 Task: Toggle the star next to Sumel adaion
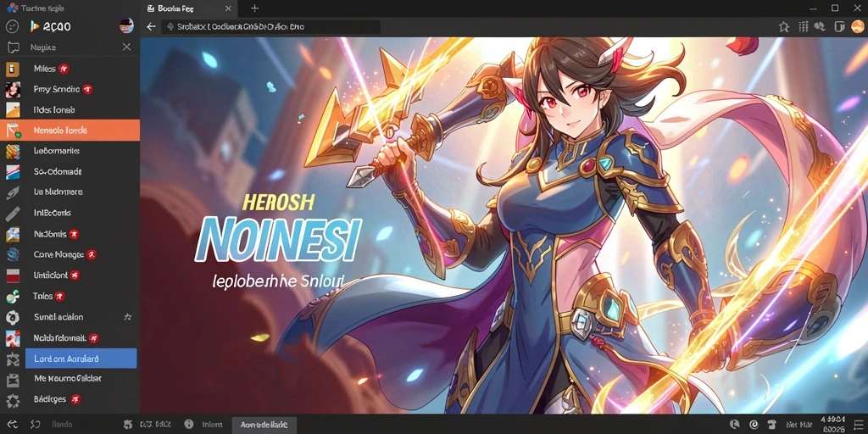click(x=127, y=317)
